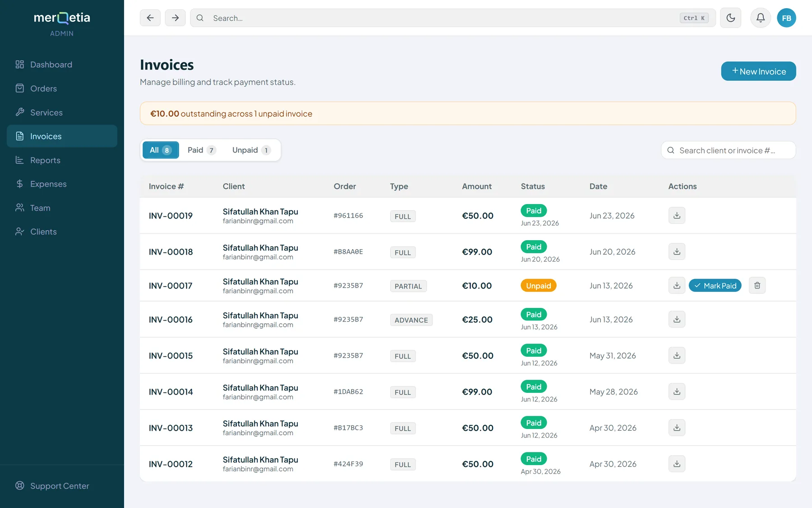Go to Orders page
Screen dimensions: 812x508
tap(62, 89)
